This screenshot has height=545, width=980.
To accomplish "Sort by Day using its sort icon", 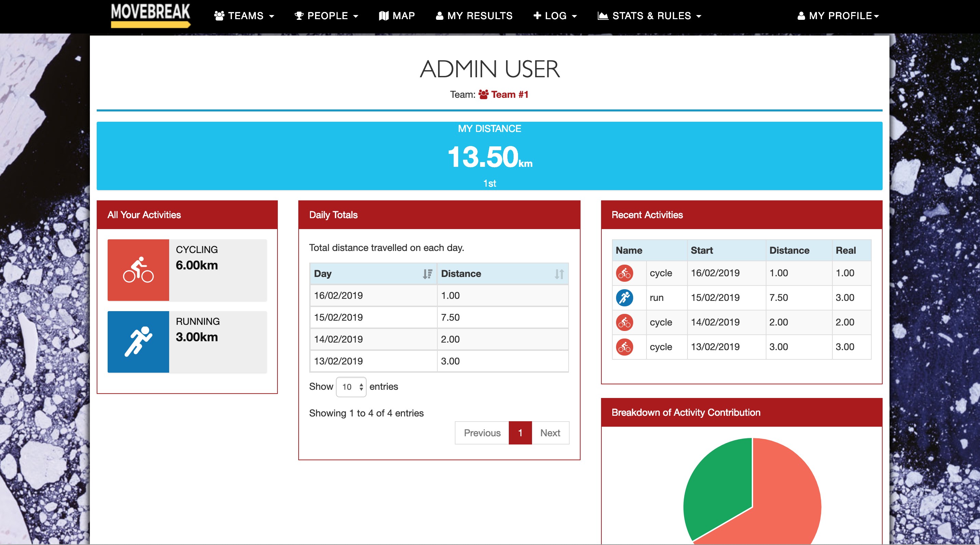I will [427, 274].
